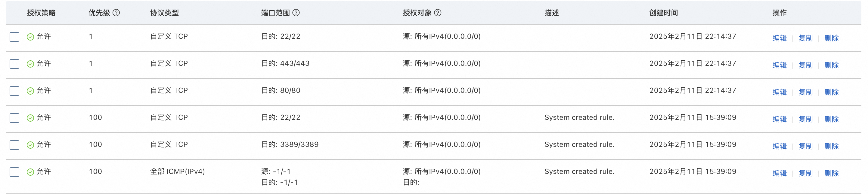The height and width of the screenshot is (194, 868).
Task: Copy the system-created 22/22 rule
Action: (x=805, y=119)
